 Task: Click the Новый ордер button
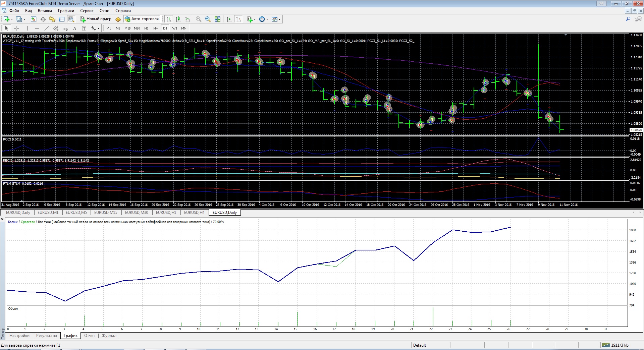pyautogui.click(x=96, y=19)
